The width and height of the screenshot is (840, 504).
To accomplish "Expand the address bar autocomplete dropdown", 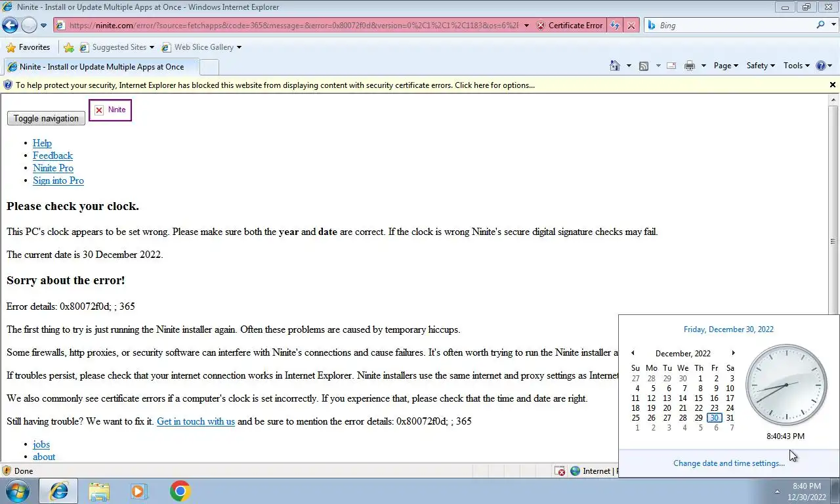I will pyautogui.click(x=526, y=26).
